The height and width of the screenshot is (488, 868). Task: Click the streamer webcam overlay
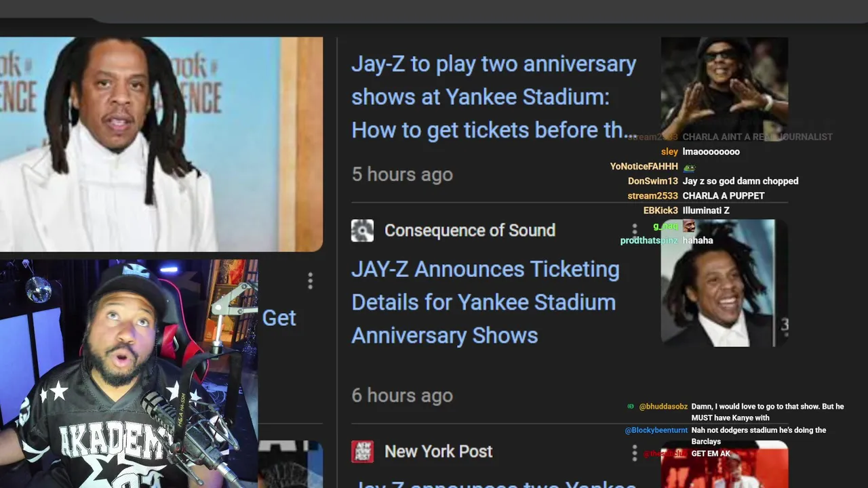(x=129, y=373)
